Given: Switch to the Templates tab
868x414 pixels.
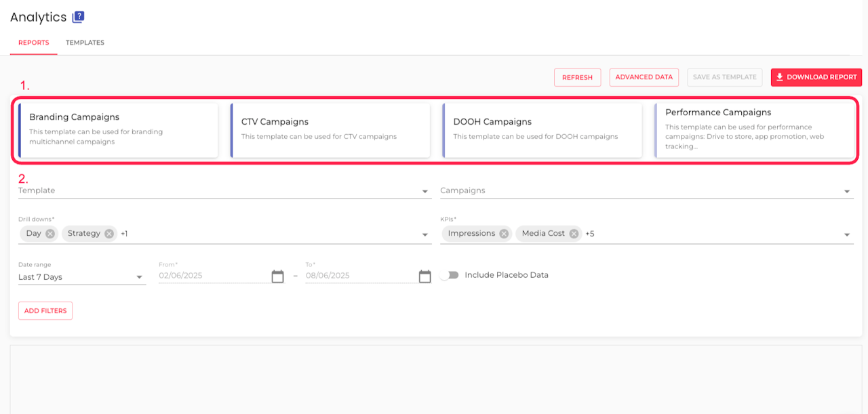Looking at the screenshot, I should 85,43.
